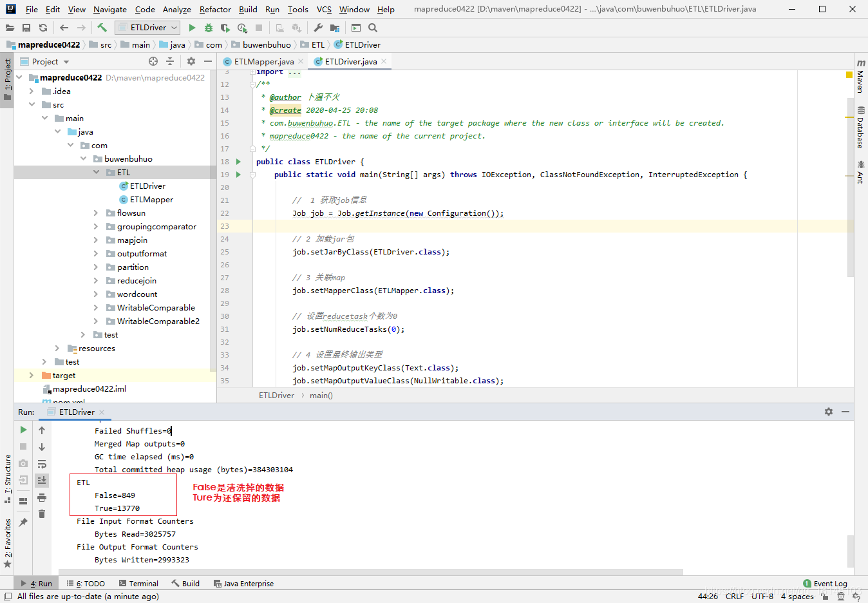Screen dimensions: 868x603
Task: Open Project panel gear options
Action: click(x=191, y=61)
